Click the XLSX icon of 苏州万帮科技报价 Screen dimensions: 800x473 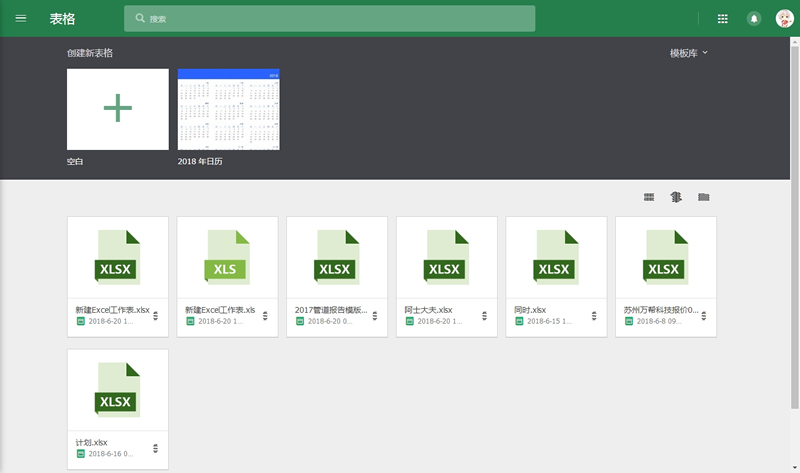pos(666,257)
